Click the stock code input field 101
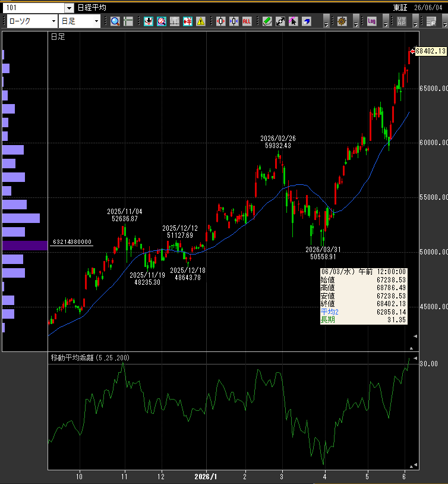This screenshot has height=484, width=448. point(34,8)
